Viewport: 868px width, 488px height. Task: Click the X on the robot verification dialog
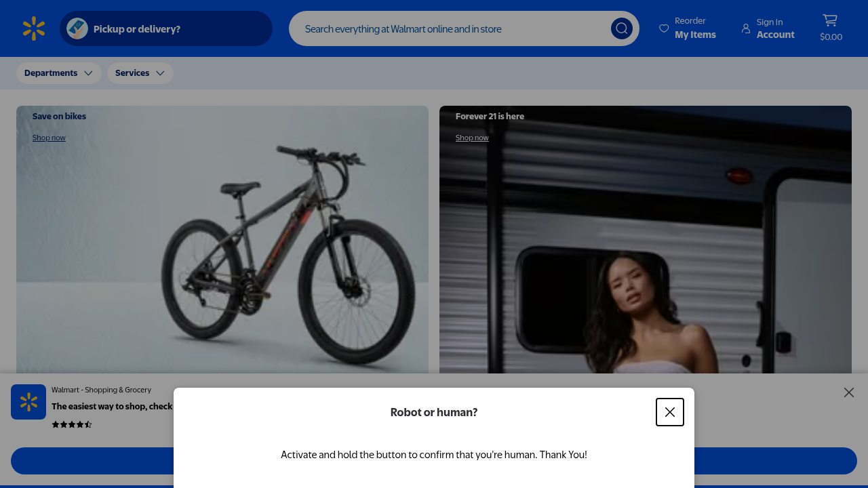(x=670, y=412)
